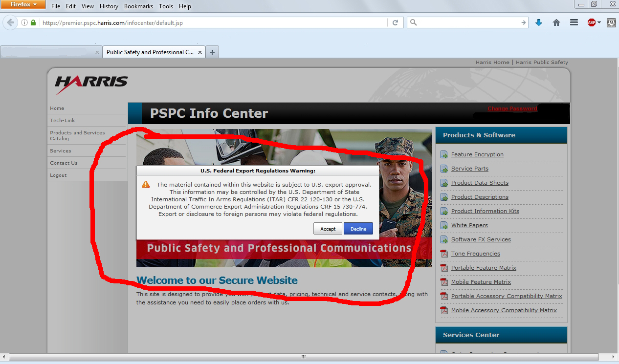
Task: Open the Mobile Feature Matrix PDF link
Action: pyautogui.click(x=481, y=282)
